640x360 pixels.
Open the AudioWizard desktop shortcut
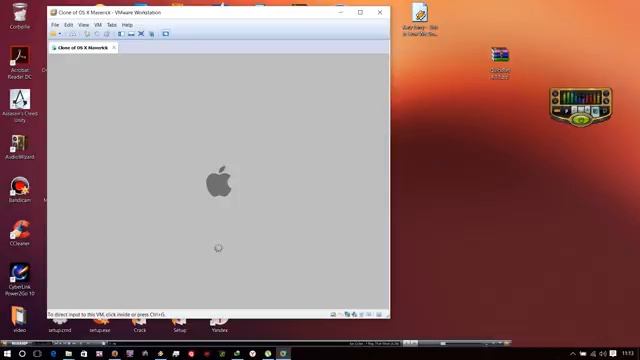20,147
